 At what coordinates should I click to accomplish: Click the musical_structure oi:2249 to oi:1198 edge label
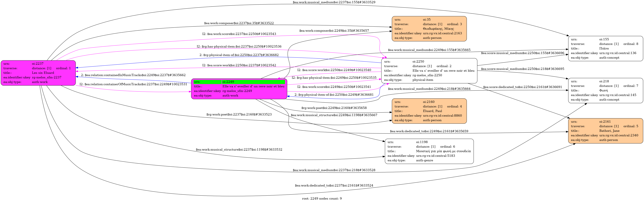[334, 115]
